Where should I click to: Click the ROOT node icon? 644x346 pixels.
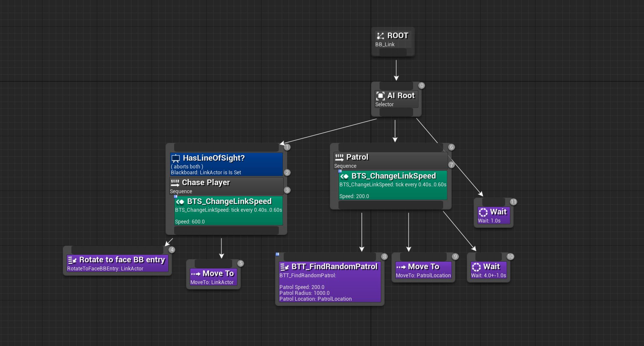[x=380, y=36]
